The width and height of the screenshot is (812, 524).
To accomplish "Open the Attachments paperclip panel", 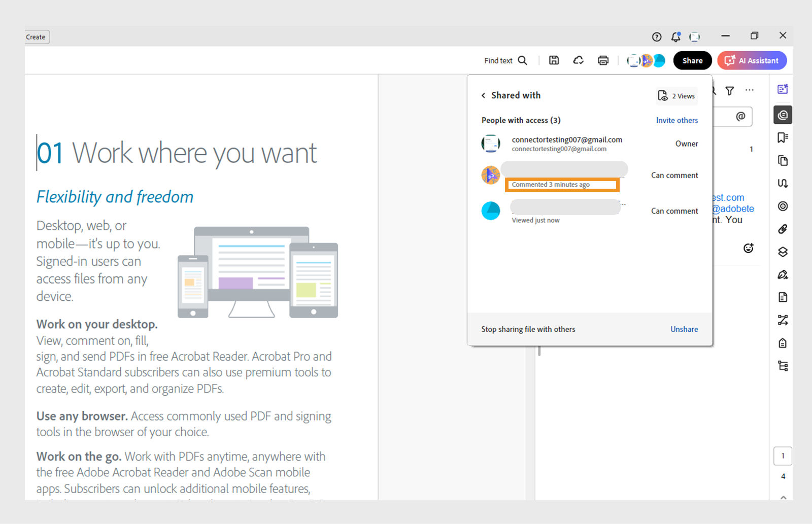I will pyautogui.click(x=782, y=229).
